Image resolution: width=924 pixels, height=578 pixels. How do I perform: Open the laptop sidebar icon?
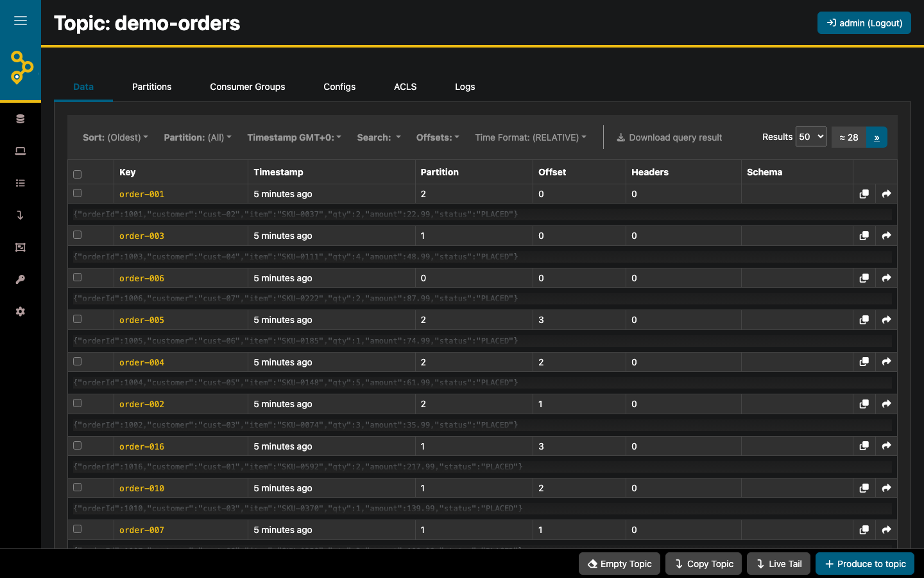21,151
